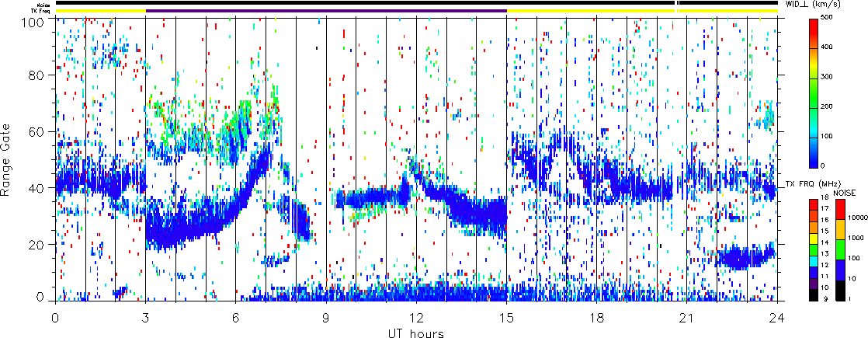Click the UT hours tick label "21"
868x338 pixels.
click(687, 316)
